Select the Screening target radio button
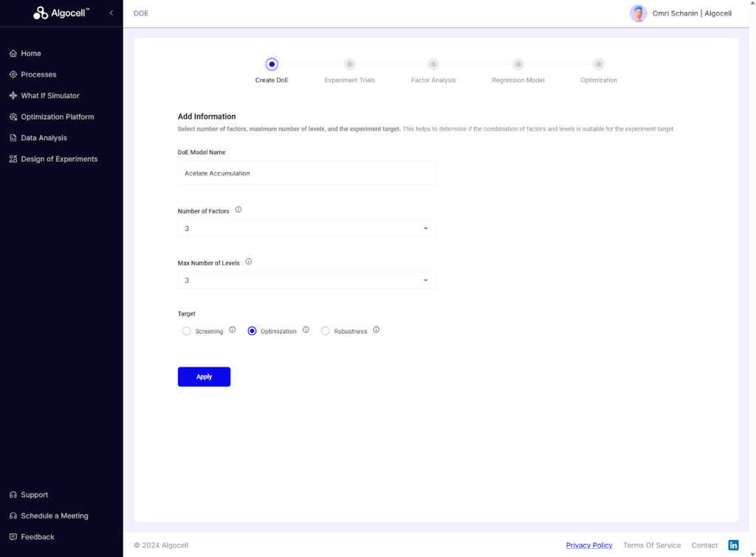 point(187,331)
